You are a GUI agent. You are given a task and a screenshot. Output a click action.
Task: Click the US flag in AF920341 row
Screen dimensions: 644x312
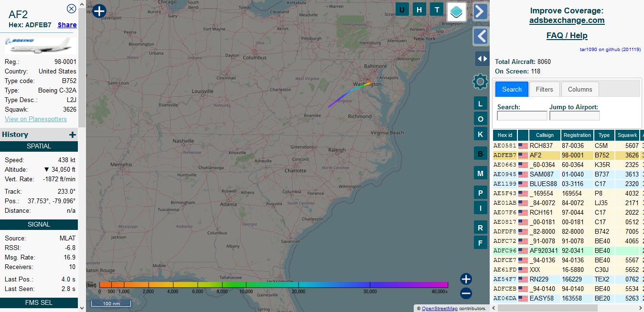point(523,251)
